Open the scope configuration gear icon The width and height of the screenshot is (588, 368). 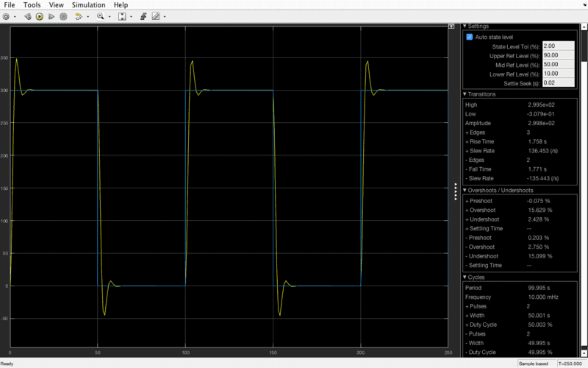[x=7, y=16]
